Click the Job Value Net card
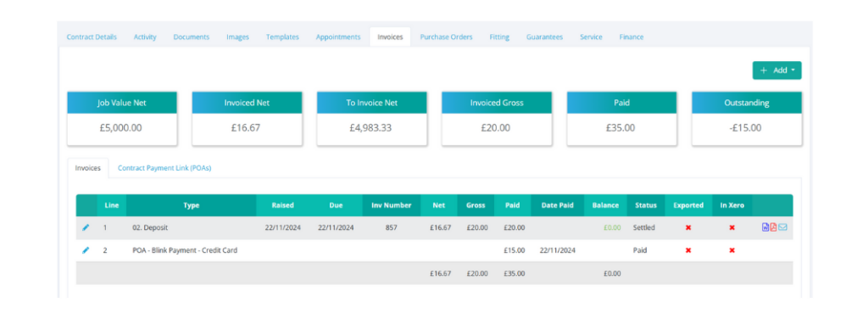This screenshot has height=319, width=868. click(122, 119)
